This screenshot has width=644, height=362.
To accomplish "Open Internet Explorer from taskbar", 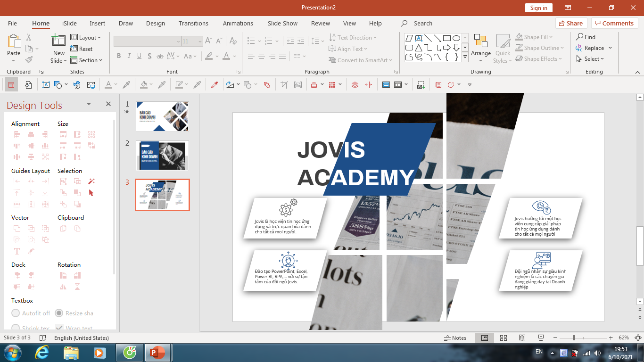I will tap(42, 353).
